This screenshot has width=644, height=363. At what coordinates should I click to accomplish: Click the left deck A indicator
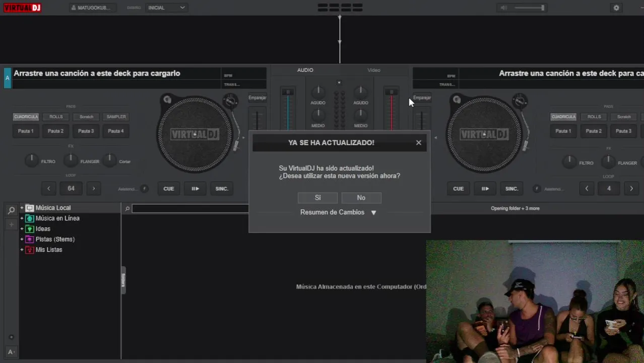click(x=7, y=78)
